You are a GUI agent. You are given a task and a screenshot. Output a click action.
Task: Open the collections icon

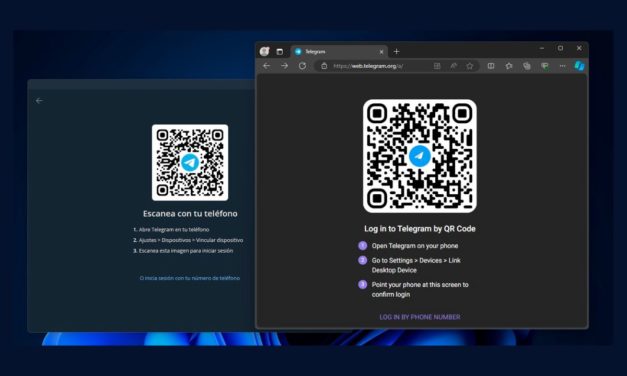[x=527, y=66]
